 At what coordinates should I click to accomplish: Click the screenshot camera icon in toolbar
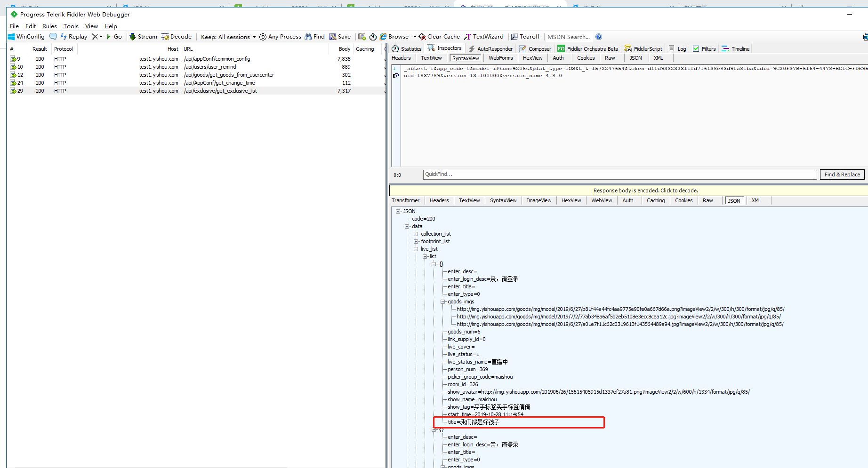[362, 37]
